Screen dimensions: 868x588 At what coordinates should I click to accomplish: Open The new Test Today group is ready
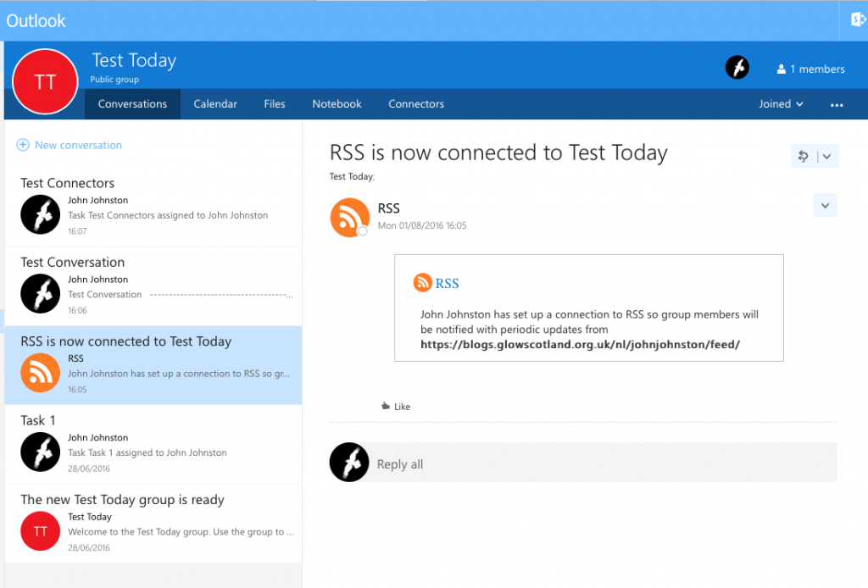pos(153,524)
